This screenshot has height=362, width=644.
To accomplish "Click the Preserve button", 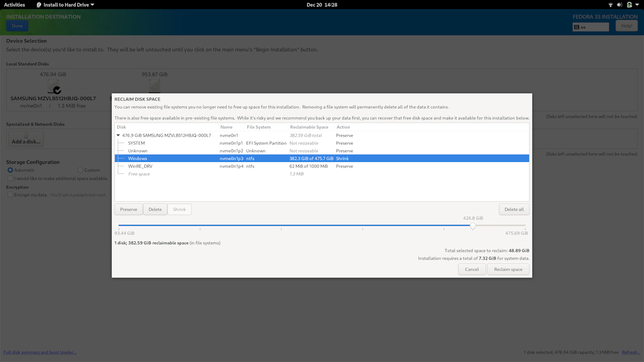I will pos(129,209).
